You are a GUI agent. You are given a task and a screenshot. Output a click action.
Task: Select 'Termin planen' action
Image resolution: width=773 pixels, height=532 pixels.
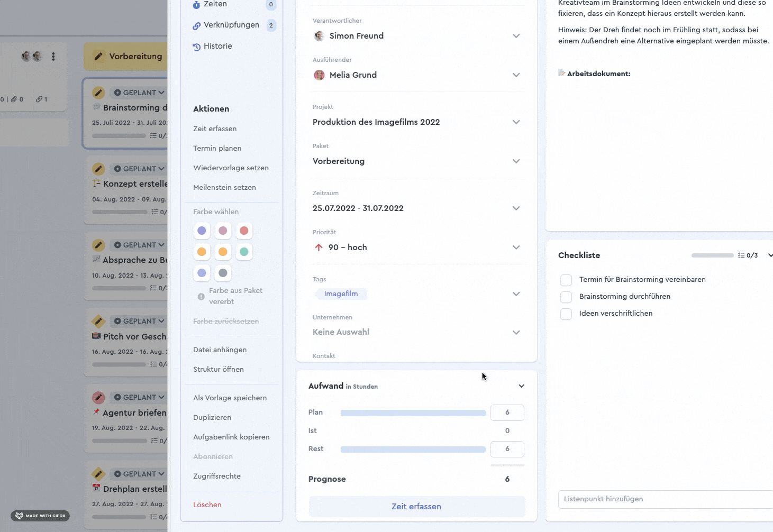pos(217,148)
